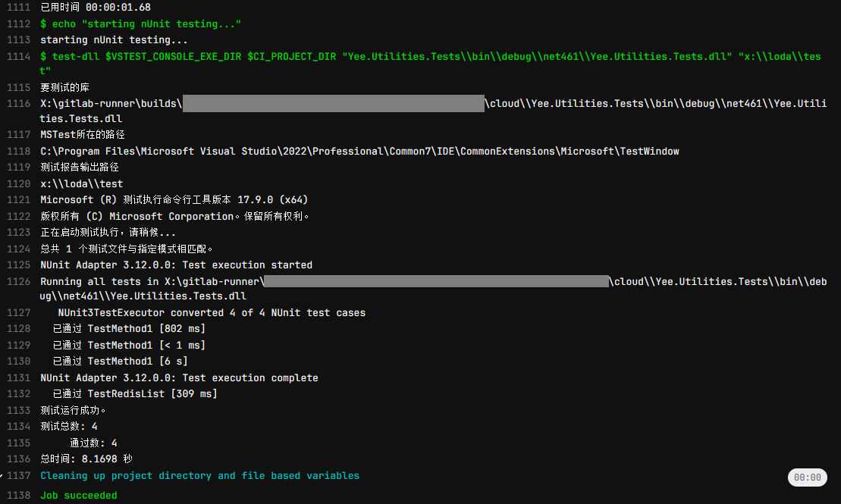The height and width of the screenshot is (504, 841).
Task: Click the "Job succeeded" log text
Action: point(79,496)
